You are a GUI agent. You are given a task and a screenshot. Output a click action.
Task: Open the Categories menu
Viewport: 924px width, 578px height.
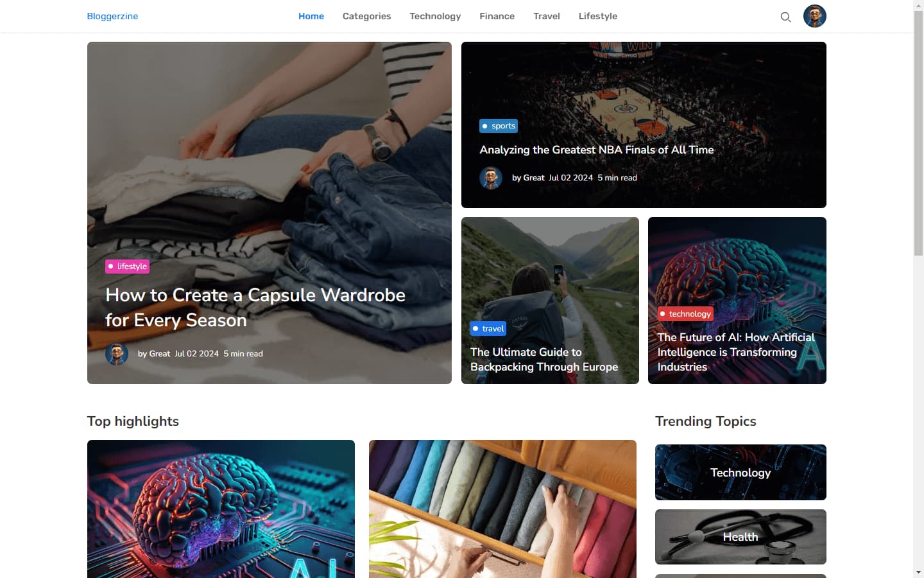366,16
